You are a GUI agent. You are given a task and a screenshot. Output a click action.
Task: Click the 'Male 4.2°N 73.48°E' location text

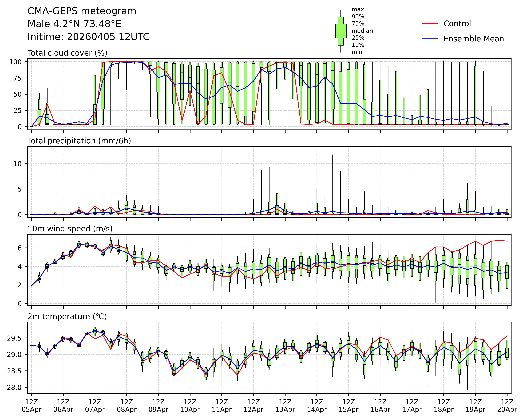click(74, 24)
